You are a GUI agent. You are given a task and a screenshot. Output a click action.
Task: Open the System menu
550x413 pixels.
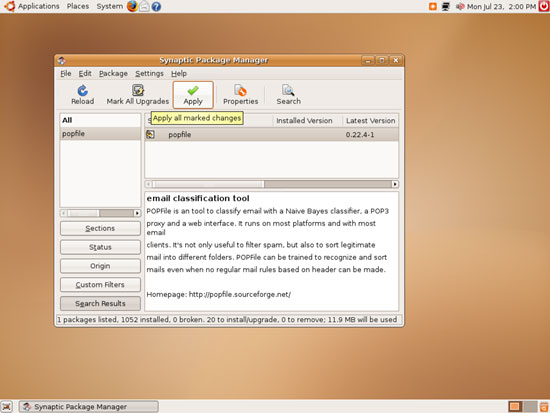[110, 6]
